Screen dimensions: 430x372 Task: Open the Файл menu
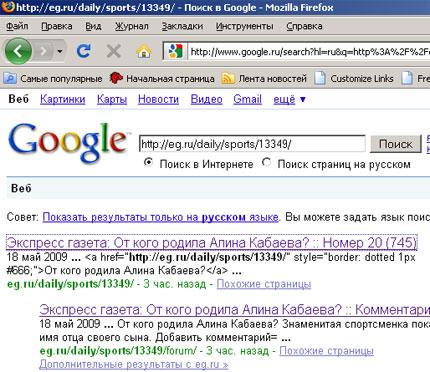pos(17,26)
